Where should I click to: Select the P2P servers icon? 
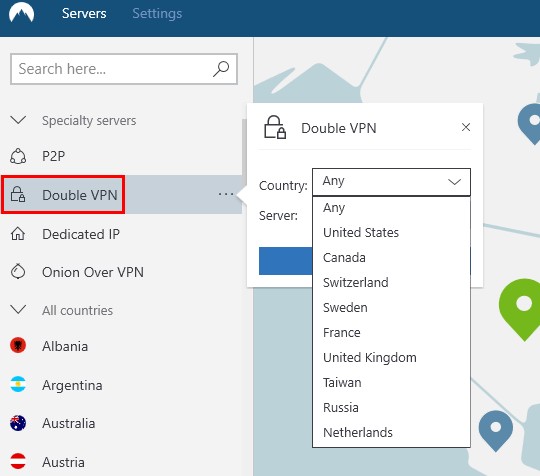coord(18,156)
